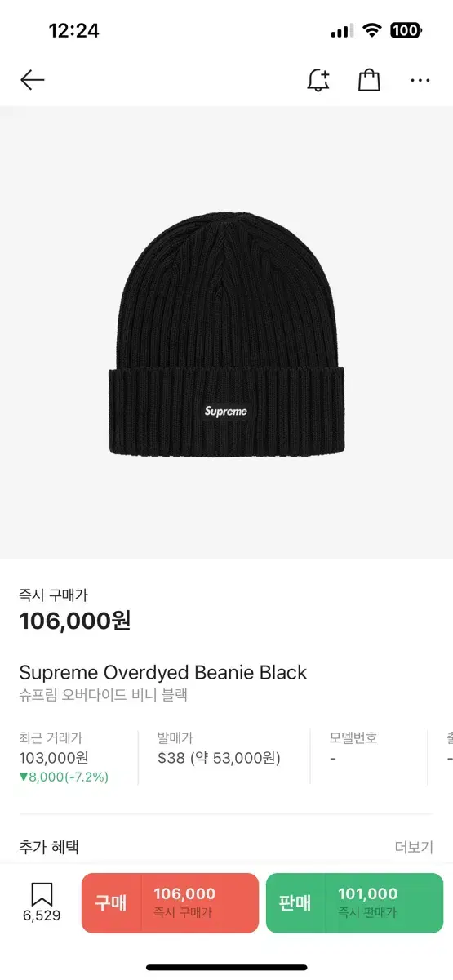Tap the Supreme beanie product image
This screenshot has width=453, height=980.
point(226,333)
